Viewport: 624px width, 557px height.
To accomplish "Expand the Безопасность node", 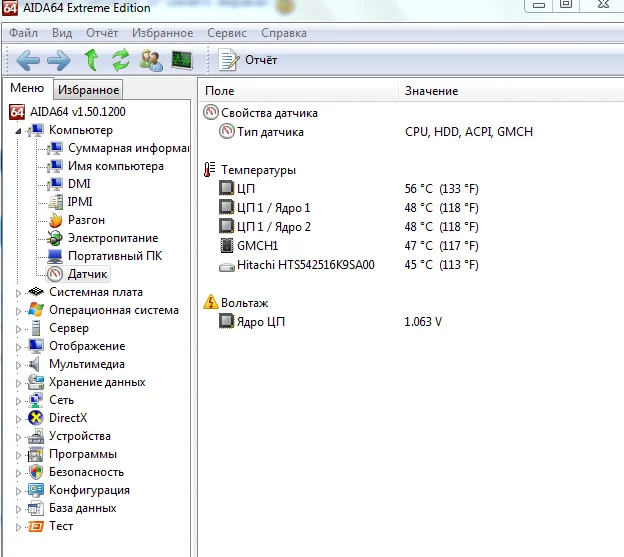I will [x=18, y=473].
